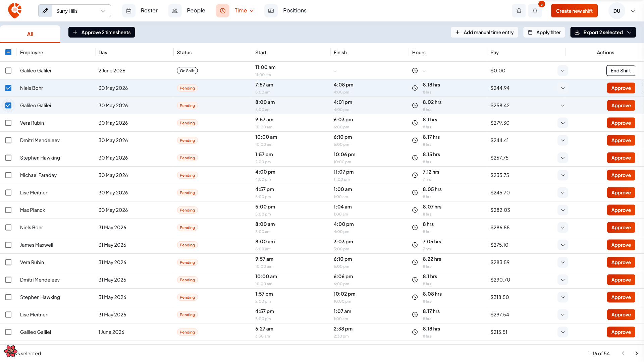Check Stephen Hawking 30 May checkbox
Image resolution: width=644 pixels, height=362 pixels.
(x=8, y=158)
